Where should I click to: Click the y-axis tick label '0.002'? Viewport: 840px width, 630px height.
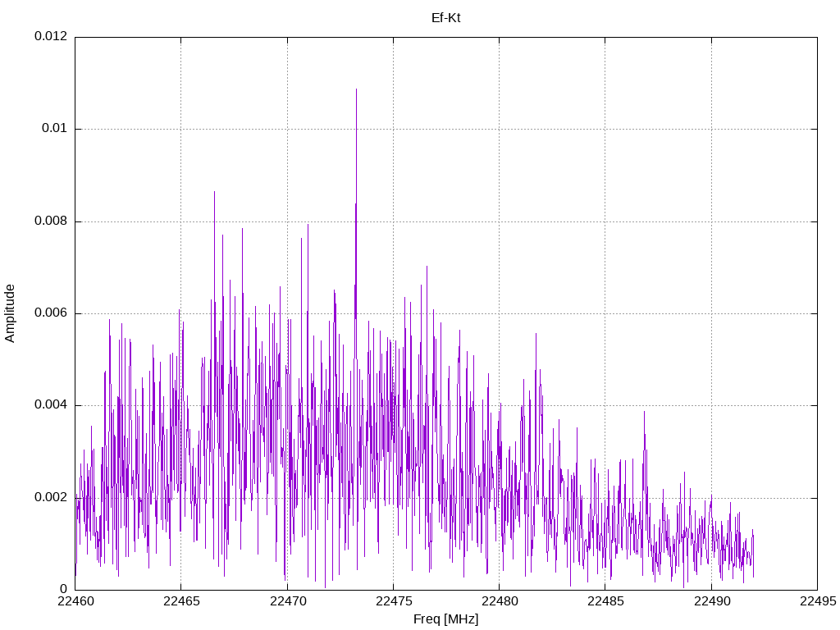click(51, 498)
